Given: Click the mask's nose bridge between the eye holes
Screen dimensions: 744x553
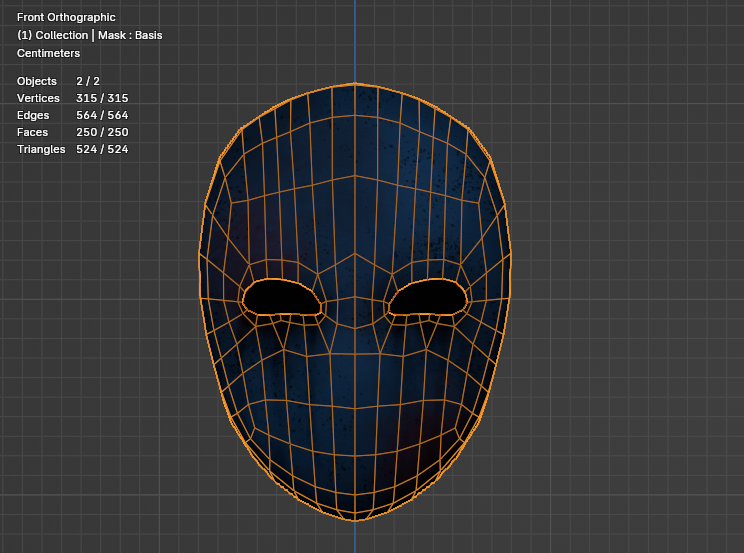Looking at the screenshot, I should tap(355, 298).
